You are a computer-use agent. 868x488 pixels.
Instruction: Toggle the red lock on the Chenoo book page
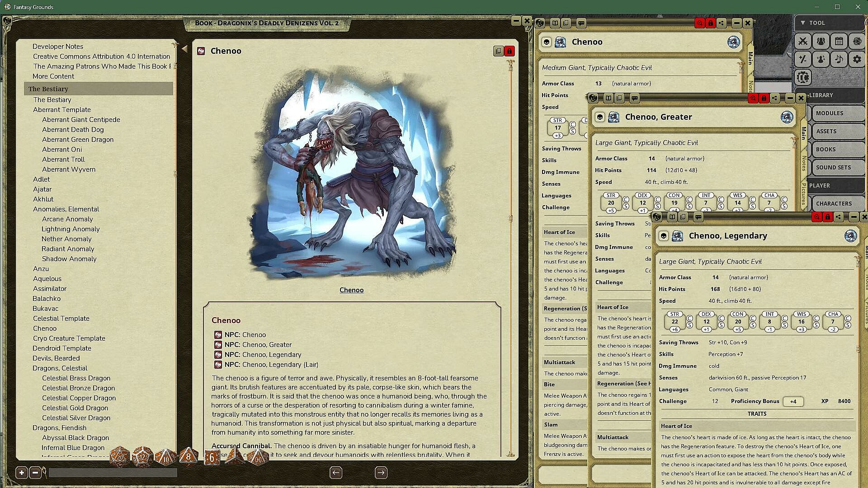coord(509,51)
